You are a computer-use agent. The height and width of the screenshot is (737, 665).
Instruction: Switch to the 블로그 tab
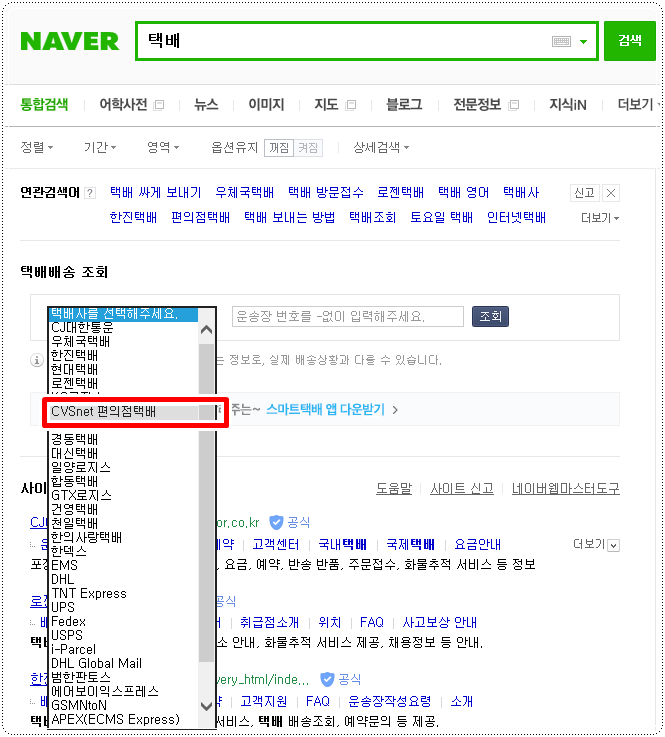pyautogui.click(x=404, y=104)
